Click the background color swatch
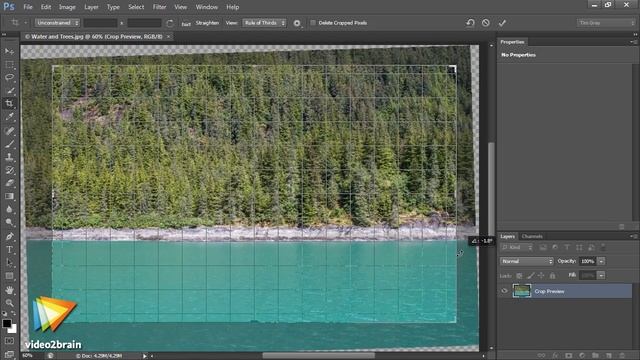Screen dimensions: 640x360 pos(13,329)
